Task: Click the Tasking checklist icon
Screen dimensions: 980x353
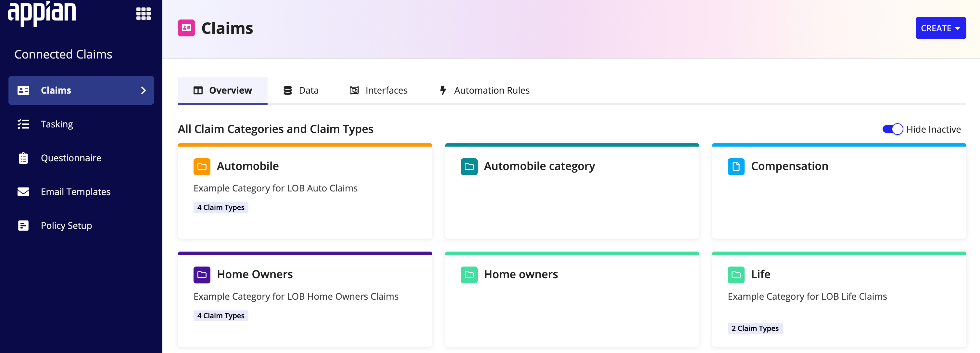Action: 24,124
